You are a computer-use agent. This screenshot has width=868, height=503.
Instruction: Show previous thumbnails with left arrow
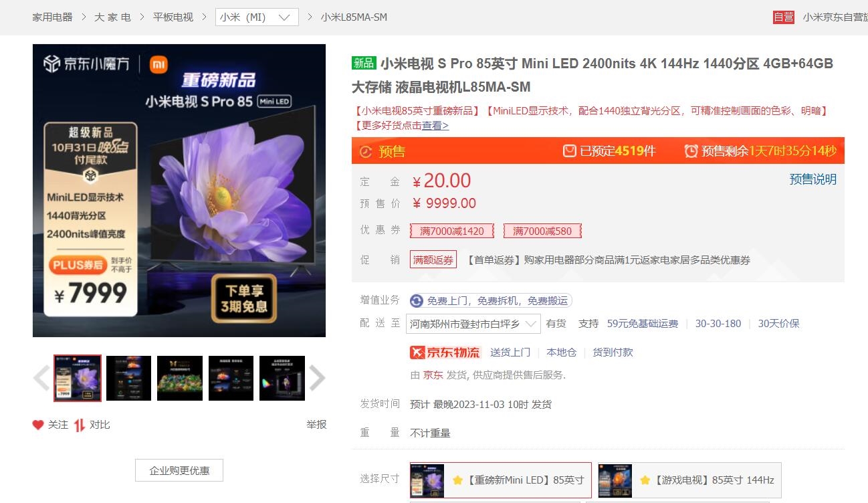tap(41, 379)
